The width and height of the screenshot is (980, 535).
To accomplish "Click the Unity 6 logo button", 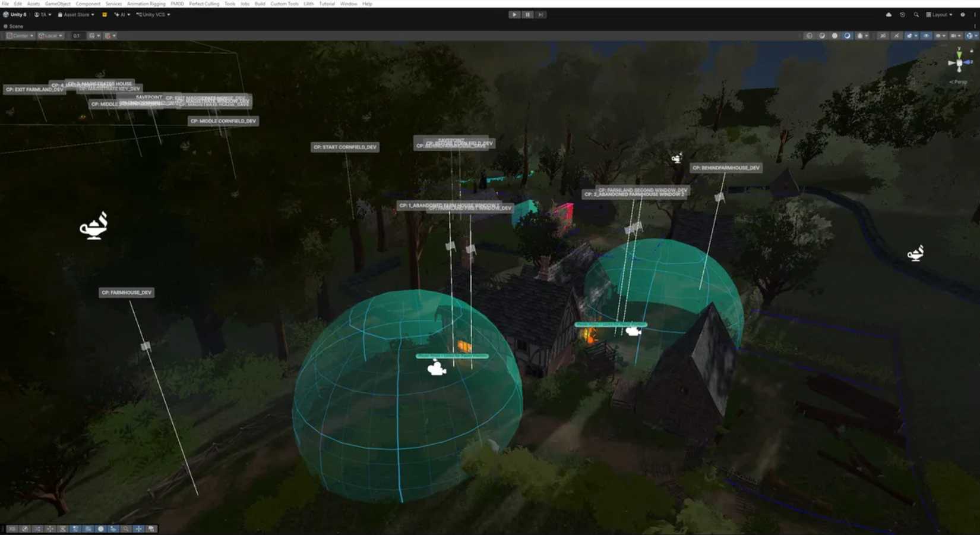I will pos(15,14).
